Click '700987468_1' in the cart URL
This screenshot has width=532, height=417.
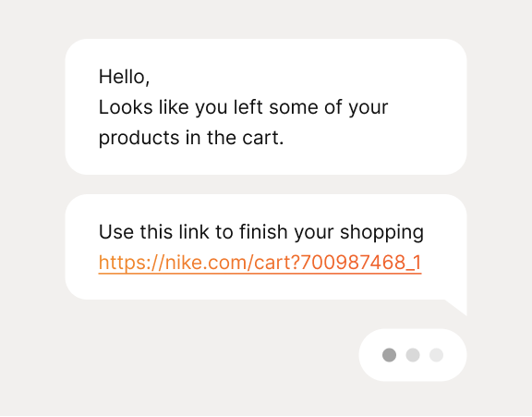pos(360,263)
